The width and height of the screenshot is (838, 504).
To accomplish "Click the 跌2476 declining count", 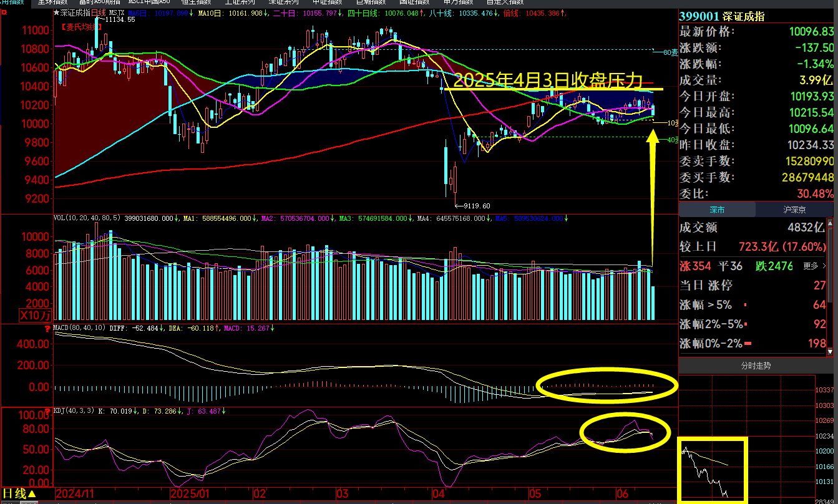I will [x=774, y=266].
